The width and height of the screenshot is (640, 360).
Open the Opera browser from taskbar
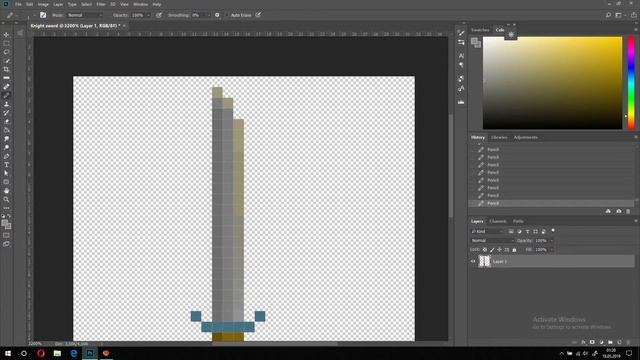pyautogui.click(x=40, y=353)
